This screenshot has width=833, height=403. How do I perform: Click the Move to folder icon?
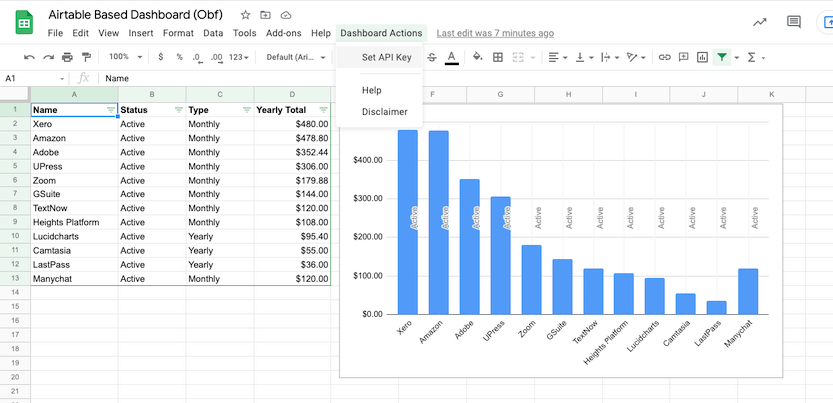[265, 15]
